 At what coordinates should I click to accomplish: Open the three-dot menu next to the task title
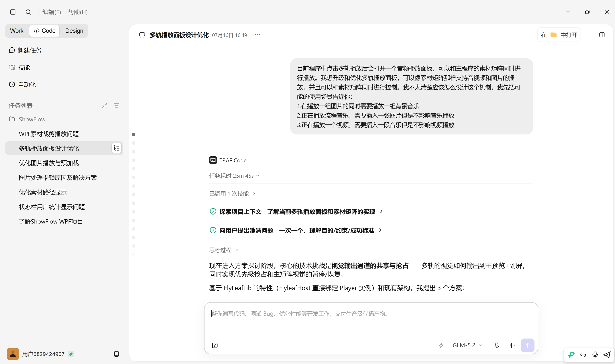[x=257, y=35]
